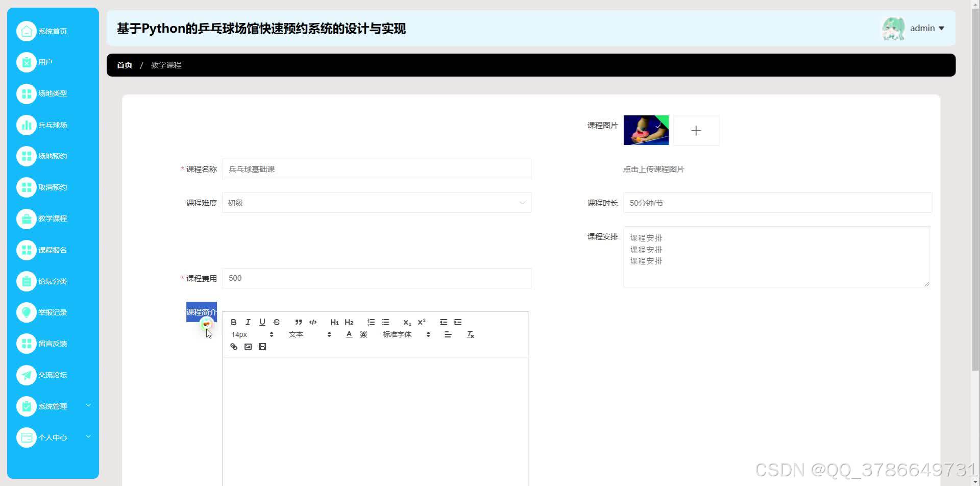The height and width of the screenshot is (486, 980).
Task: Select the Bold formatting icon in the editor
Action: (x=233, y=322)
